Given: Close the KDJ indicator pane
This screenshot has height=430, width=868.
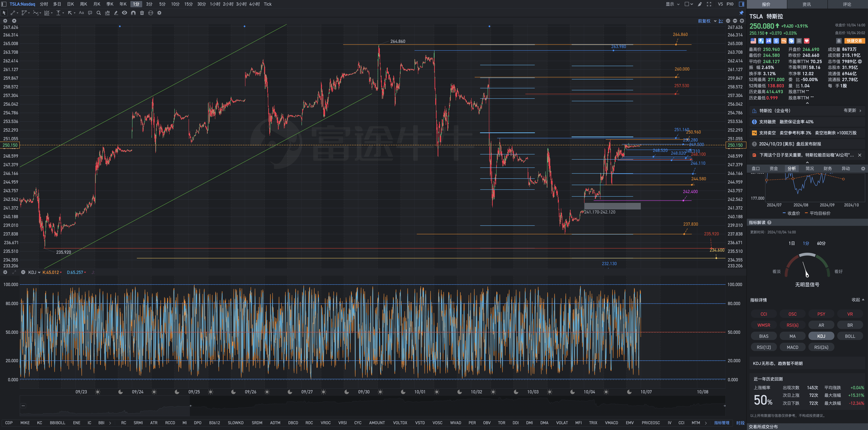Looking at the screenshot, I should (23, 272).
